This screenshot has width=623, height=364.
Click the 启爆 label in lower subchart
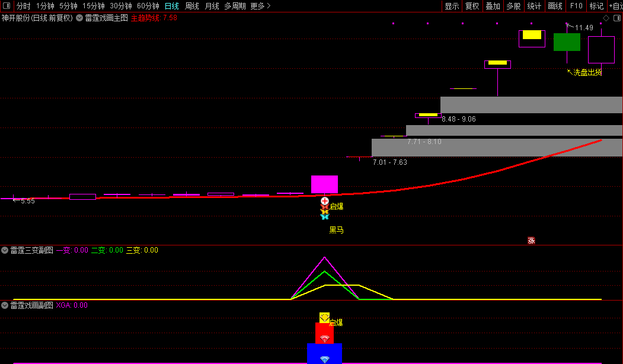pyautogui.click(x=336, y=323)
